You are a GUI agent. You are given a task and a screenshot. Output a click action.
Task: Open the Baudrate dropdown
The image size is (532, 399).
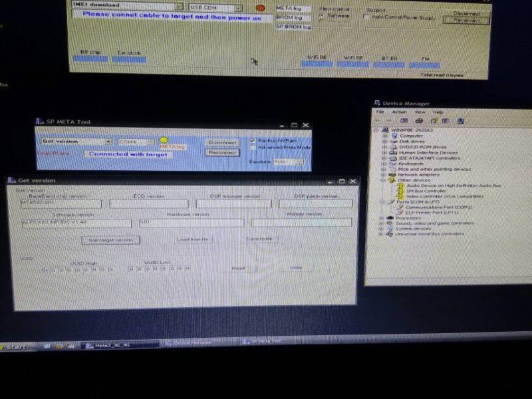click(299, 162)
